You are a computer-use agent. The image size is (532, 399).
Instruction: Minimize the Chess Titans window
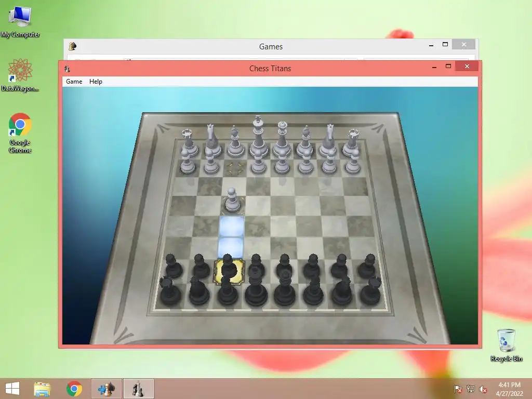(x=434, y=67)
